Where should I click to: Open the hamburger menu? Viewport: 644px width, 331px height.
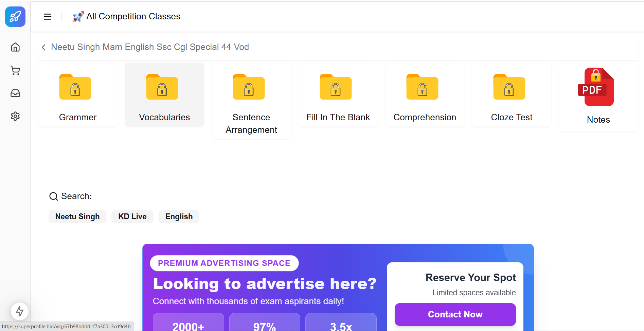47,16
